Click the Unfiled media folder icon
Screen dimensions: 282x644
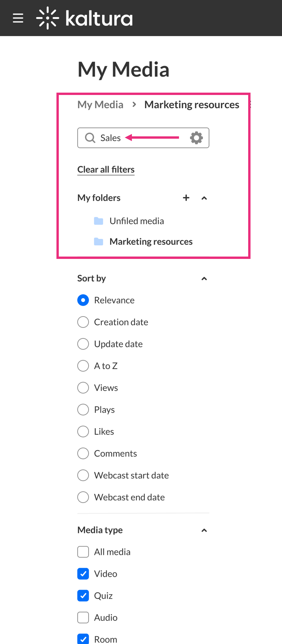pos(99,221)
